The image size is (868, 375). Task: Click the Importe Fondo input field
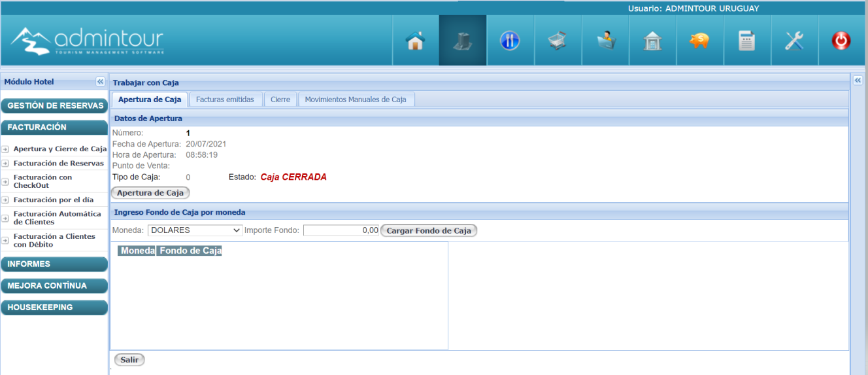coord(341,230)
